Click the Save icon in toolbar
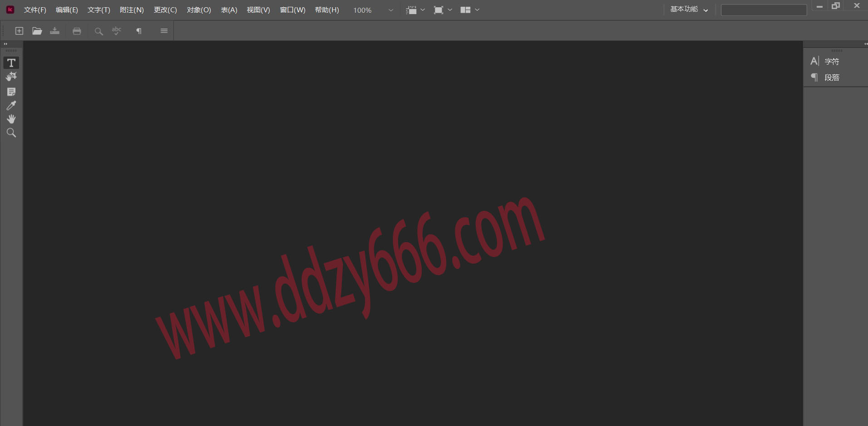The height and width of the screenshot is (426, 868). click(55, 31)
